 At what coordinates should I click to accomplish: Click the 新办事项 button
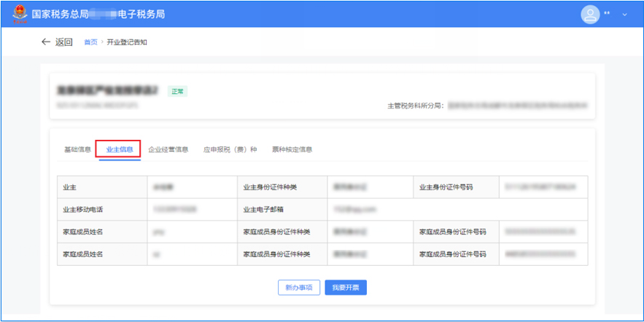coord(299,288)
